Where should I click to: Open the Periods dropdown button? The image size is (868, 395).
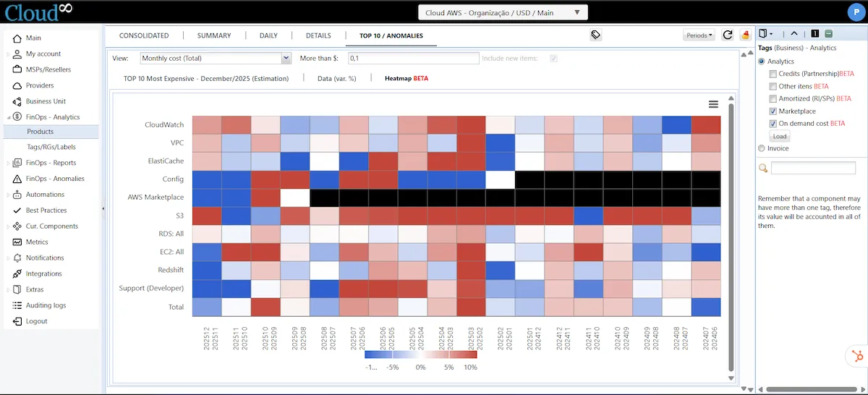point(699,35)
